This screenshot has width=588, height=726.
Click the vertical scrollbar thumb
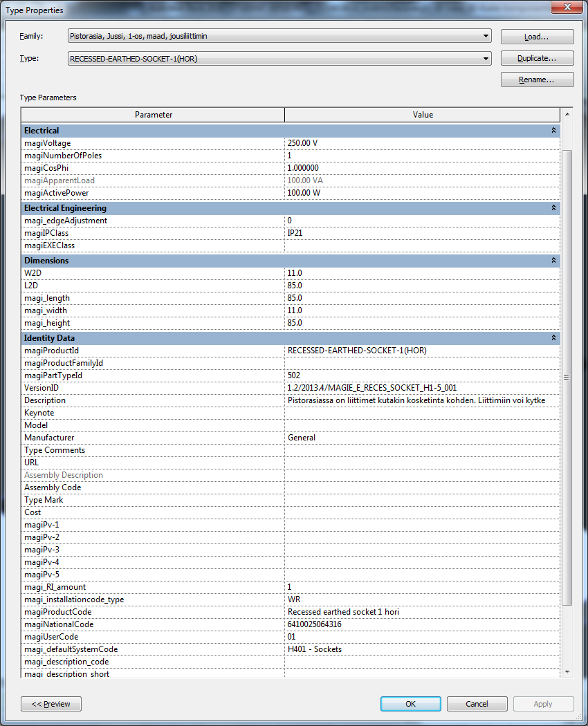coord(567,378)
